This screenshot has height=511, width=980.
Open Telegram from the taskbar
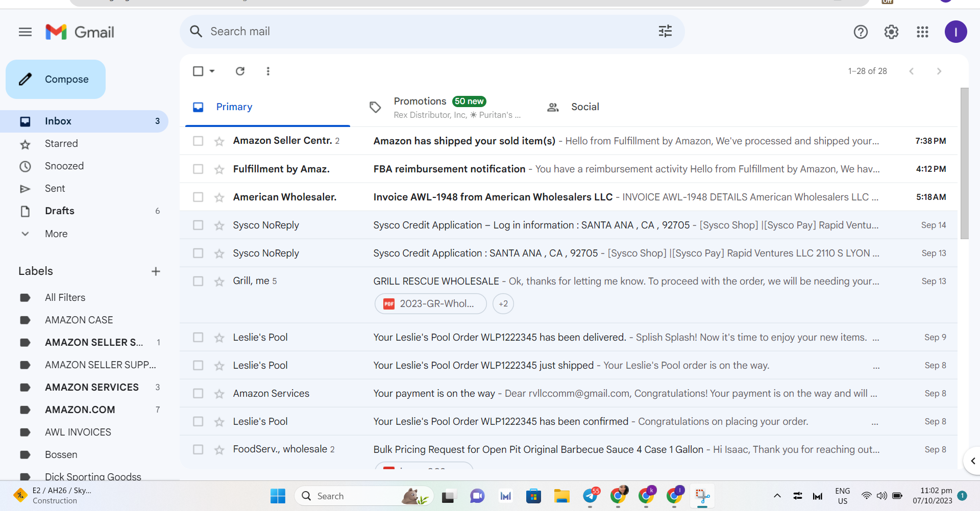coord(591,495)
